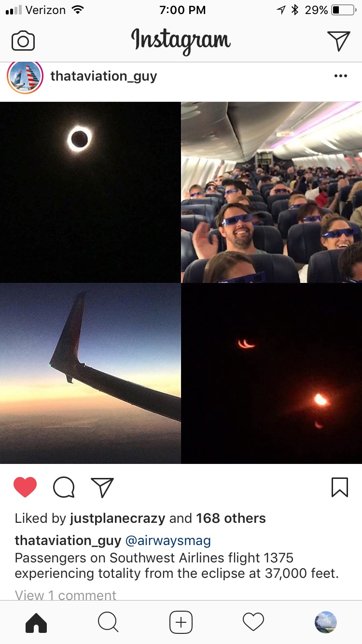
Task: Open direct messages paper plane in header
Action: 338,41
